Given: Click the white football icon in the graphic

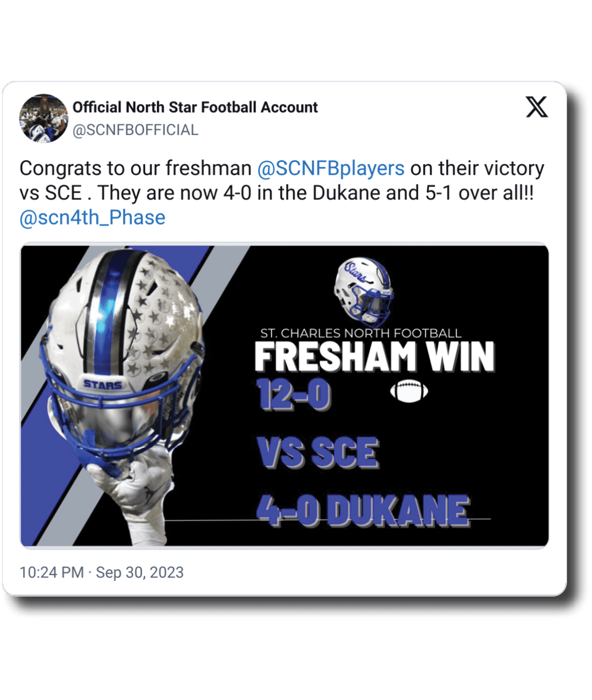Looking at the screenshot, I should coord(410,391).
